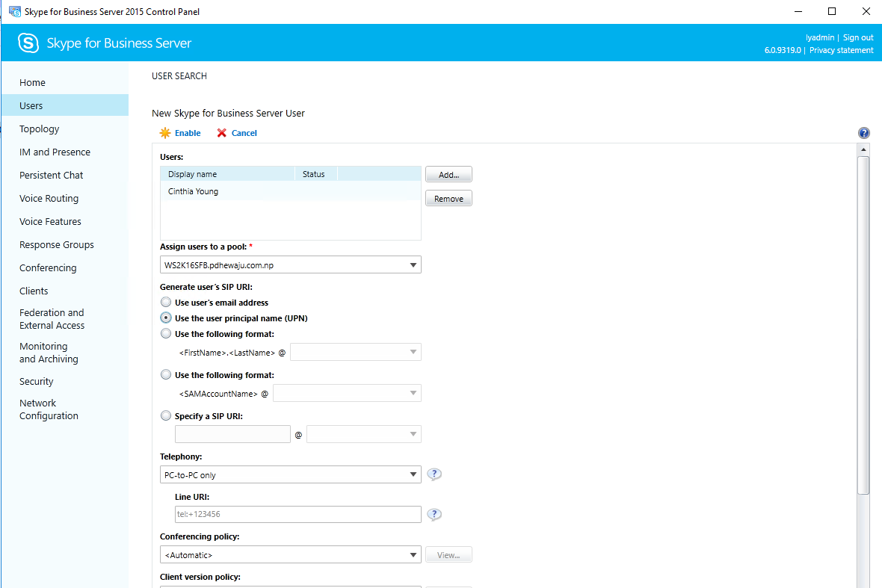Open the SAMAccountName domain dropdown
Image resolution: width=882 pixels, height=588 pixels.
tap(347, 393)
